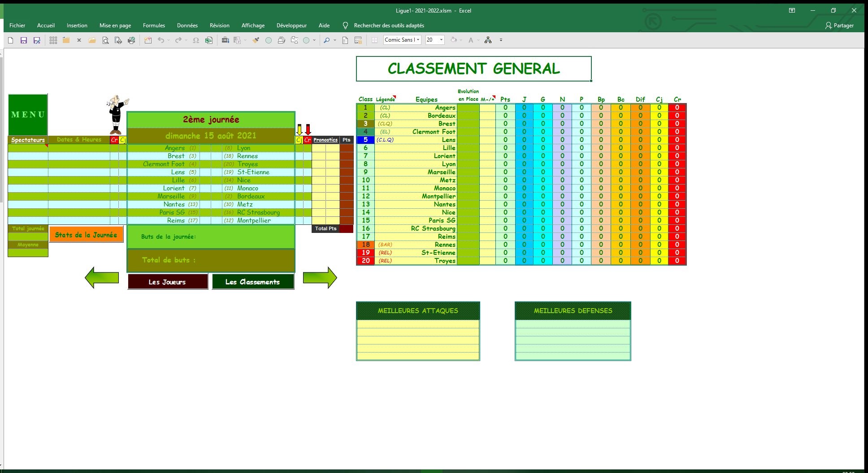868x473 pixels.
Task: Open the Formules ribbon tab
Action: coord(154,26)
